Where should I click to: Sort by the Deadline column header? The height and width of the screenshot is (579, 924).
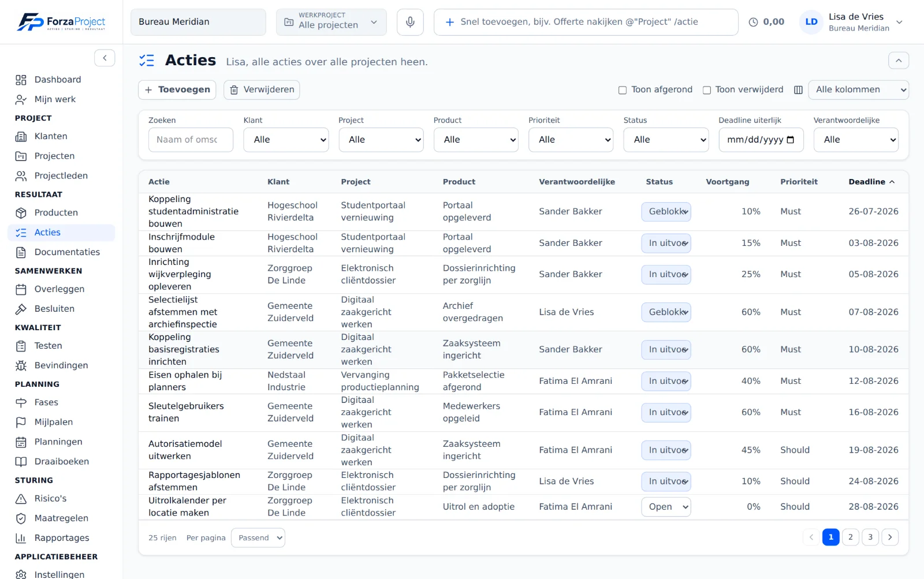871,181
